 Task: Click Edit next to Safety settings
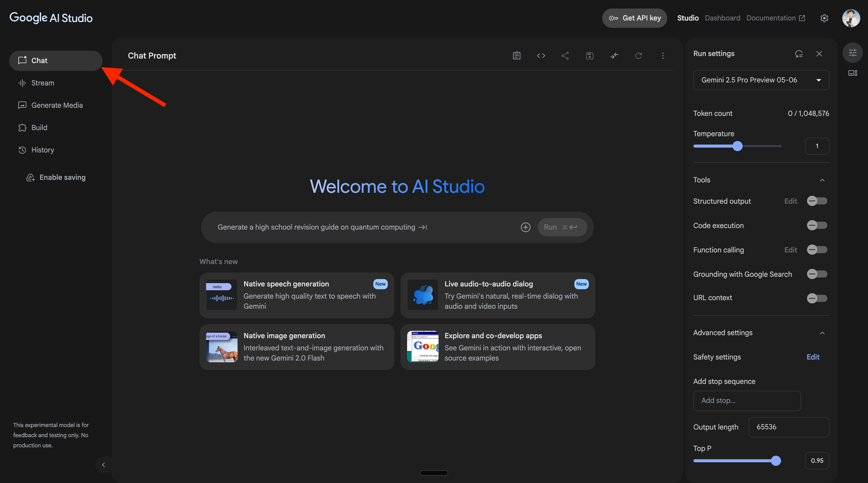[813, 357]
